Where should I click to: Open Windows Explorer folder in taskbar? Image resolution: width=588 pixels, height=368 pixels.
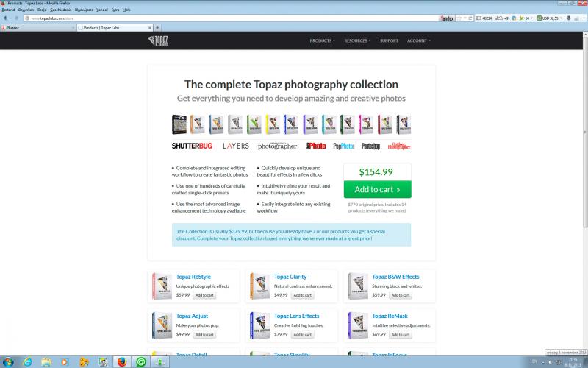coord(46,362)
